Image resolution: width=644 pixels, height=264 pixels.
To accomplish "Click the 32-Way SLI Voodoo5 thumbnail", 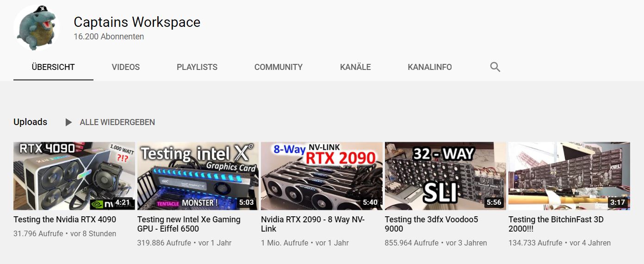I will (x=446, y=176).
